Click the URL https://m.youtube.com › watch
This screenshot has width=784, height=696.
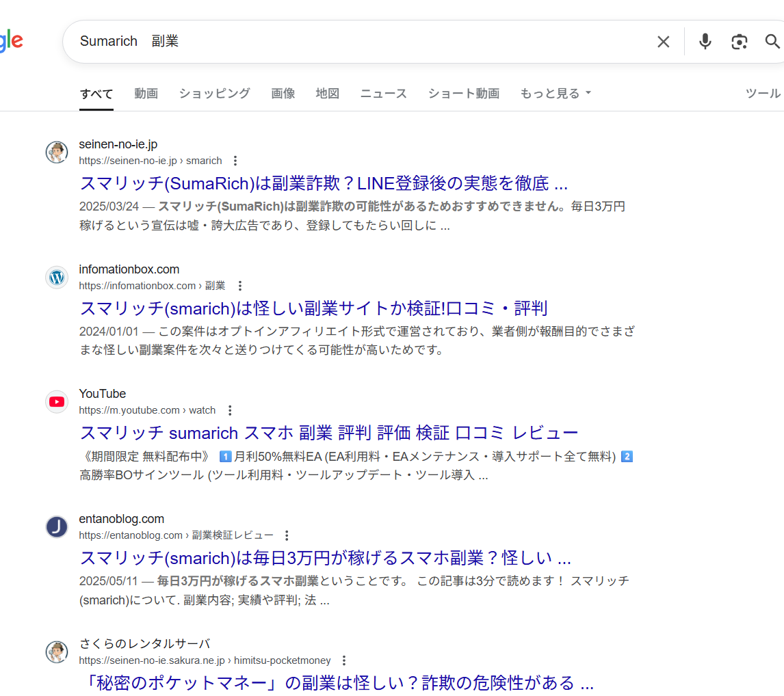coord(147,410)
